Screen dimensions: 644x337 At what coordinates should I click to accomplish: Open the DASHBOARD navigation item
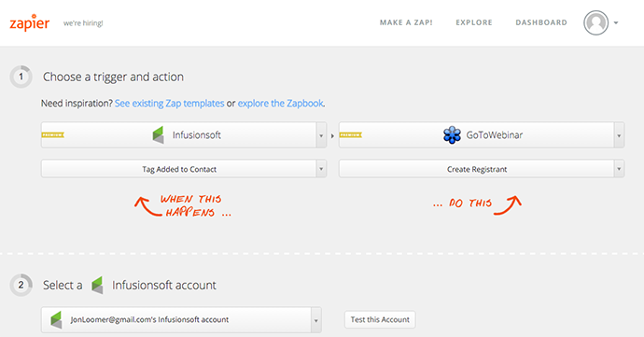pyautogui.click(x=541, y=22)
